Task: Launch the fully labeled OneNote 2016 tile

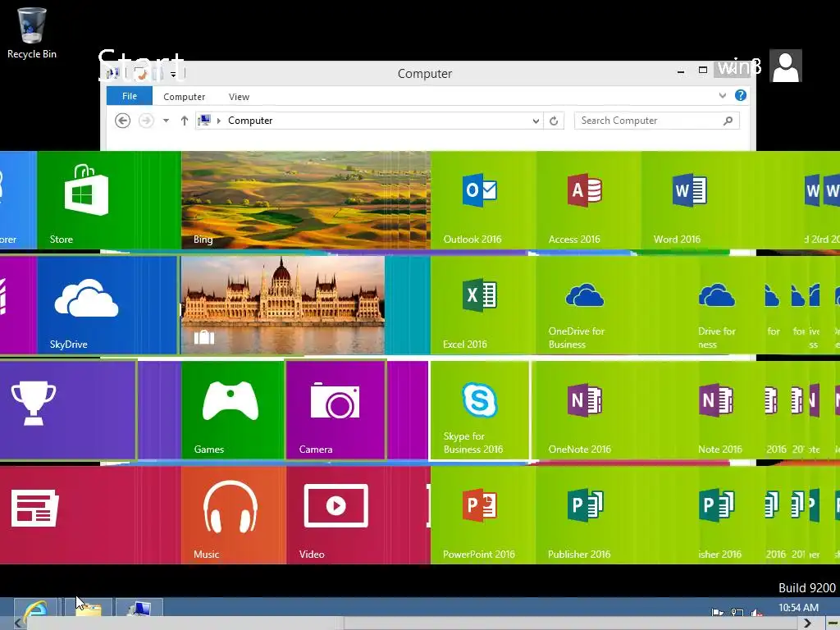Action: (x=587, y=410)
